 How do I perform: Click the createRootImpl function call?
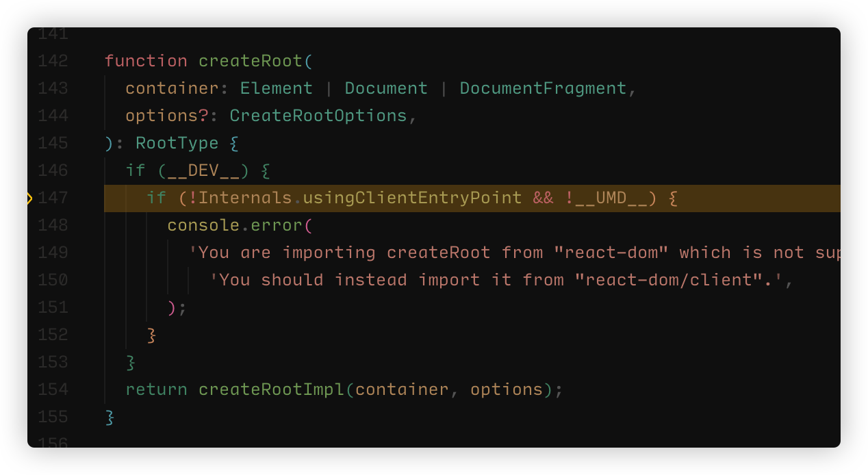coord(272,389)
